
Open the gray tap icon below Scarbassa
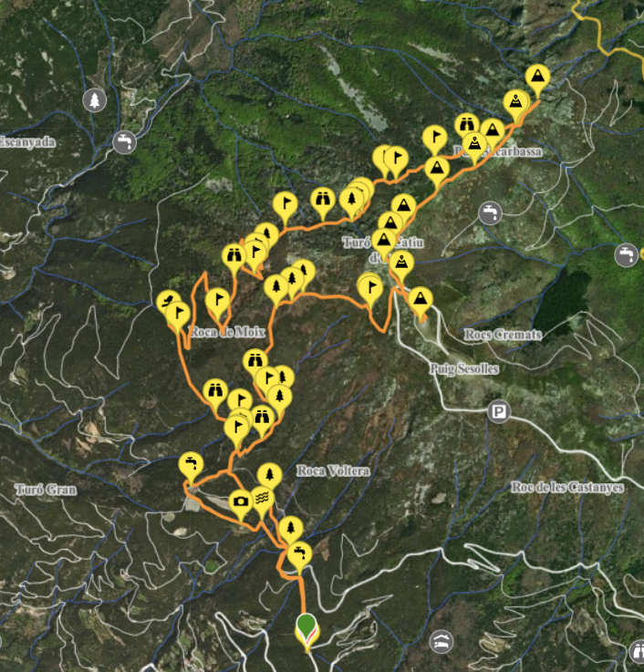490,212
